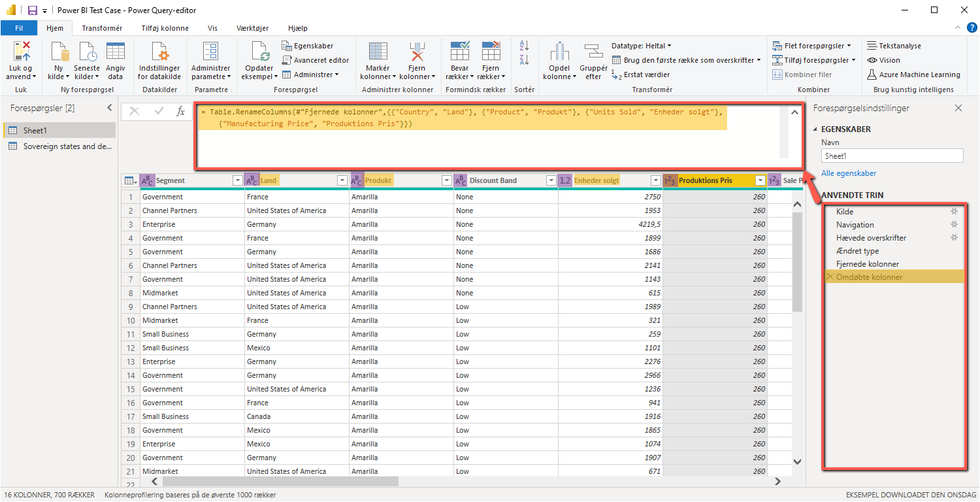Click the Fjern rækker icon
Image resolution: width=980 pixels, height=502 pixels.
point(491,52)
